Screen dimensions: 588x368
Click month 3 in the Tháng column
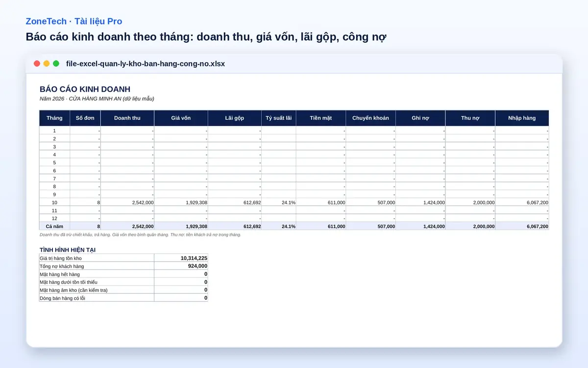click(54, 147)
